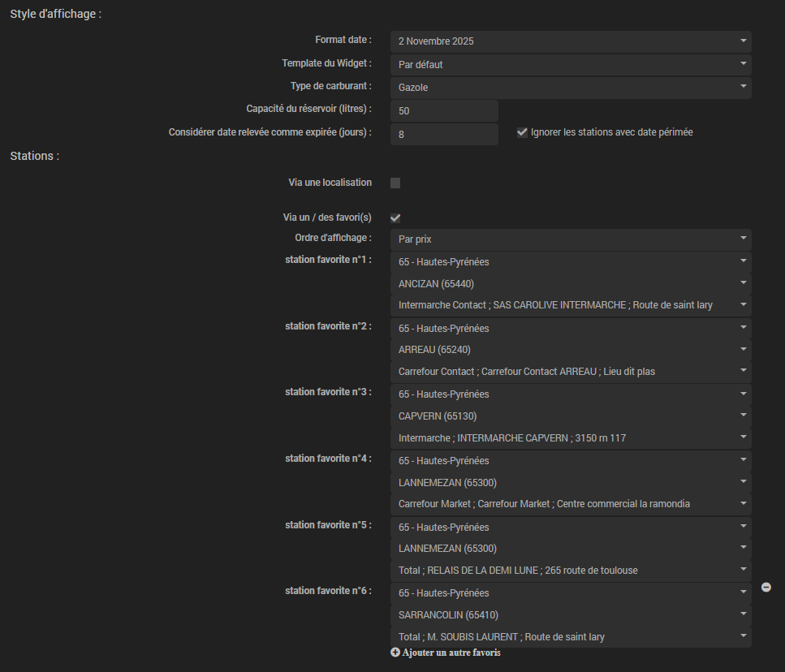Open the CAPVERN (65130) city dropdown
The width and height of the screenshot is (785, 672).
(571, 416)
